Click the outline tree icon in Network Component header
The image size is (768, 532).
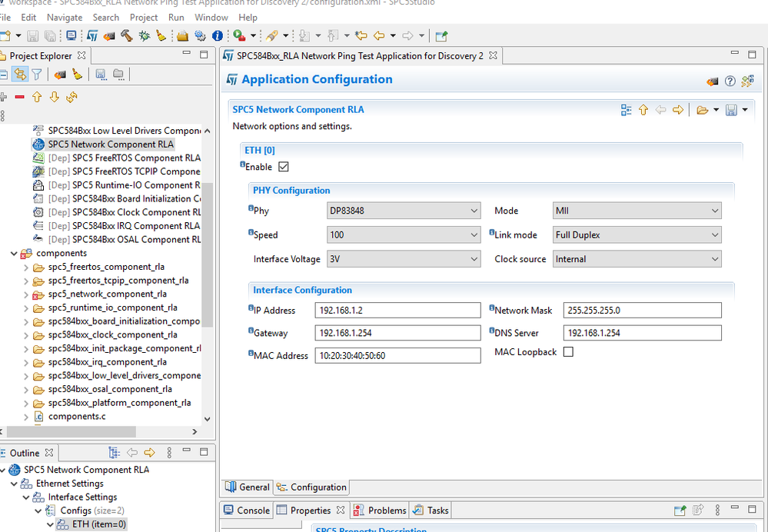pos(626,110)
